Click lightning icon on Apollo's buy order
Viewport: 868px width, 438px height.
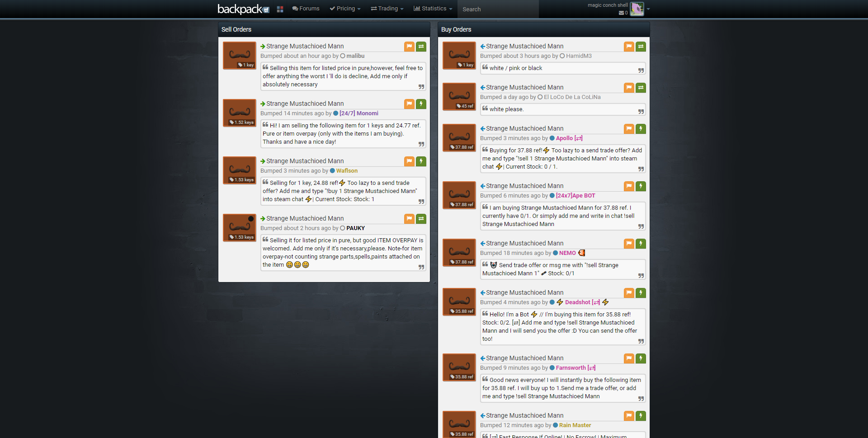(641, 129)
